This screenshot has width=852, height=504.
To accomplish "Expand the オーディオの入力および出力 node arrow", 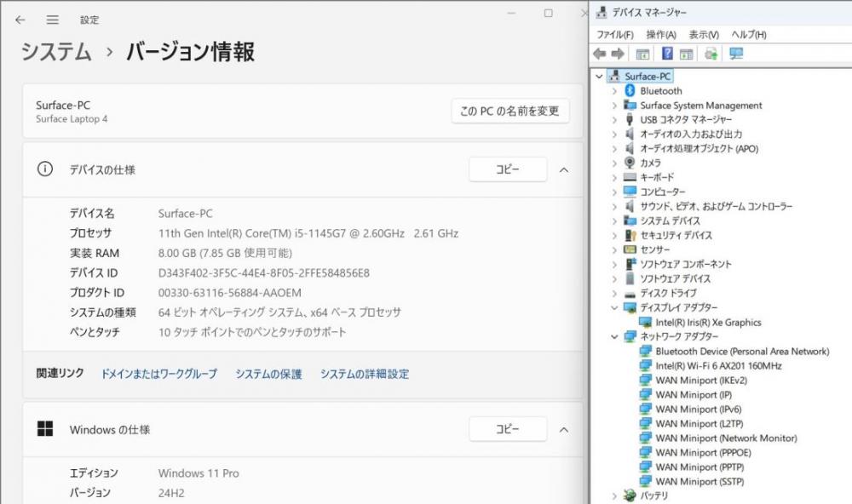I will click(614, 135).
